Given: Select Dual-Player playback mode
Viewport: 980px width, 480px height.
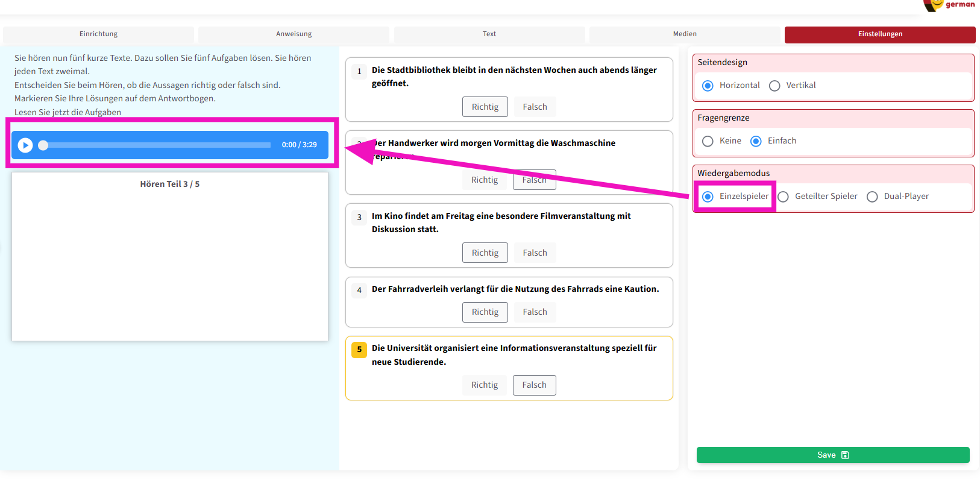Looking at the screenshot, I should pos(872,197).
